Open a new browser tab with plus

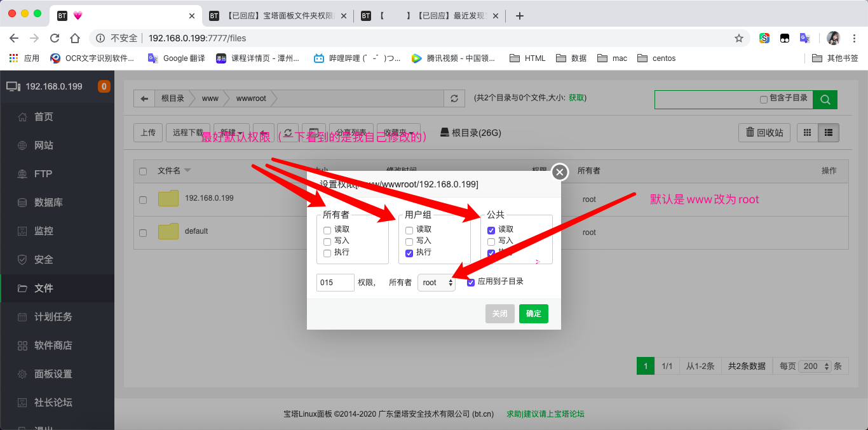click(x=519, y=16)
